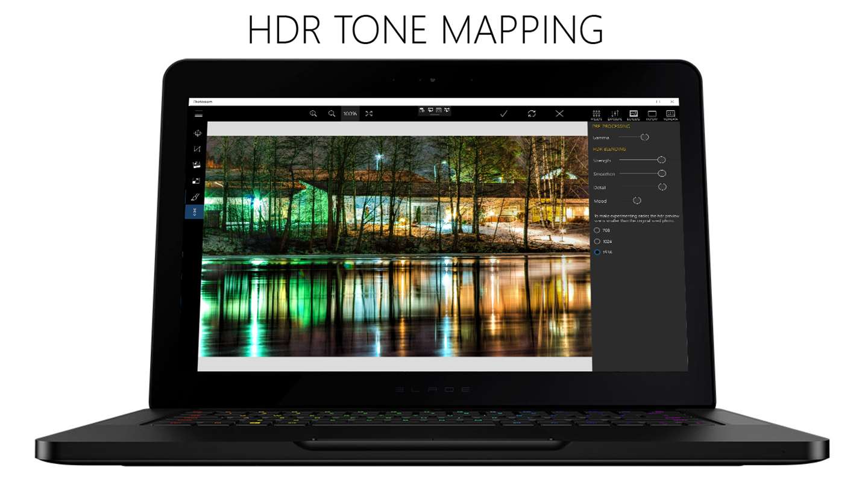
Task: Click the fourth icon in top center toolbar
Action: tap(447, 110)
